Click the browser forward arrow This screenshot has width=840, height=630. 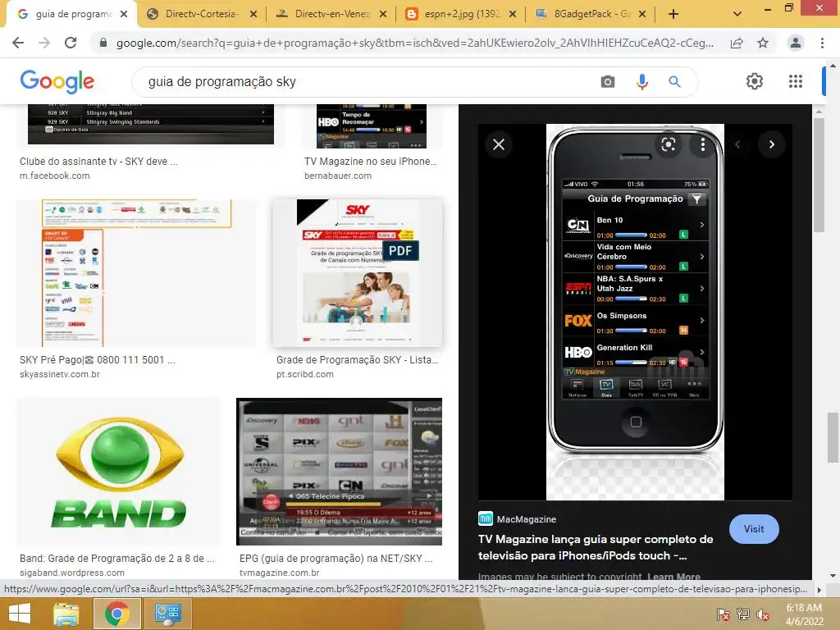[44, 43]
